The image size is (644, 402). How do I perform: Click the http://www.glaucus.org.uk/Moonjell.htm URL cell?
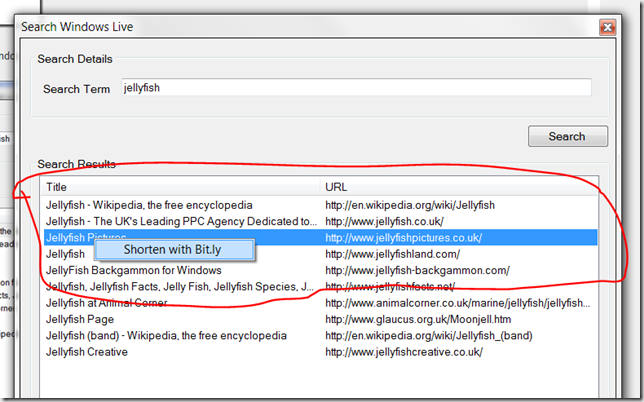(x=418, y=319)
